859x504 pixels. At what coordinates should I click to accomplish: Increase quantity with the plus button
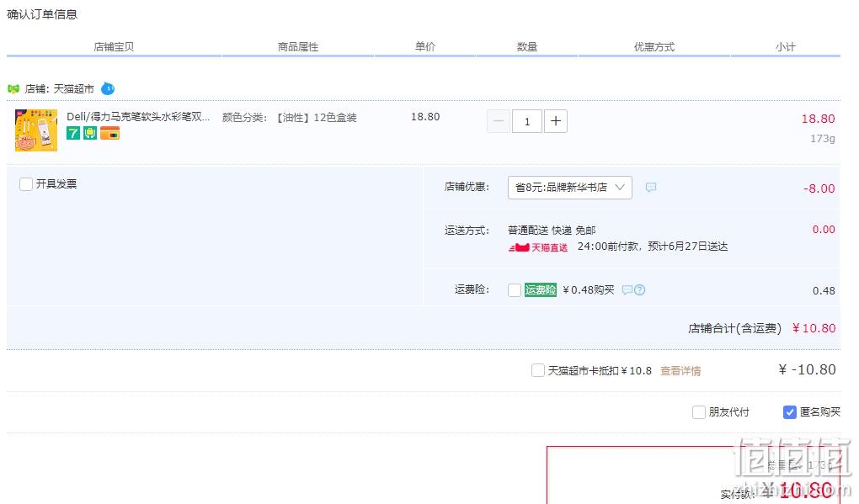pos(556,121)
